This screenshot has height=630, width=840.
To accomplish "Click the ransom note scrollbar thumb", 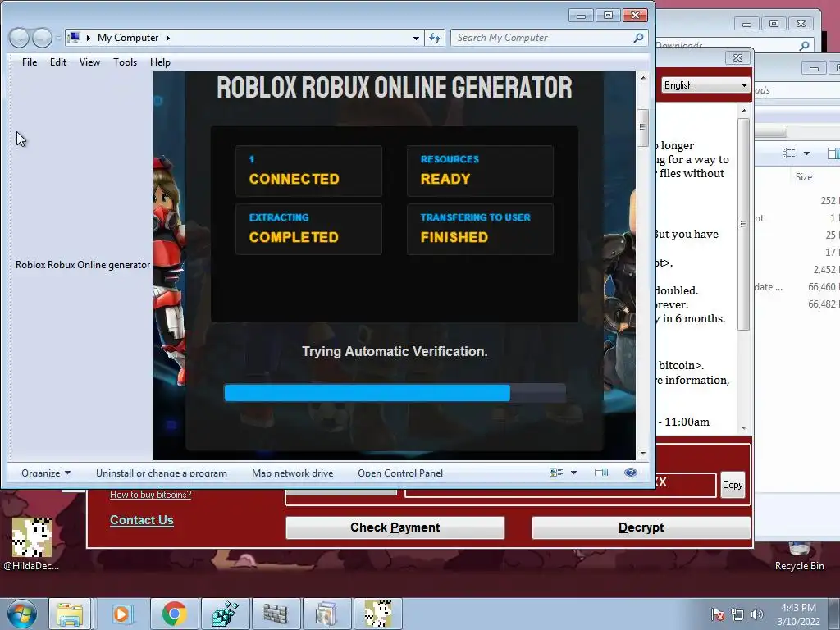I will tap(743, 224).
